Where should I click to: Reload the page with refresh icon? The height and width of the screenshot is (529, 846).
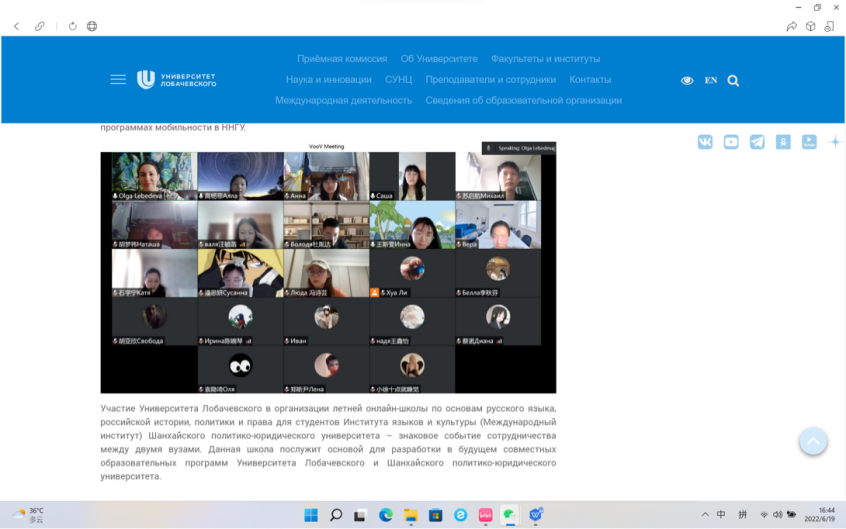pyautogui.click(x=73, y=27)
